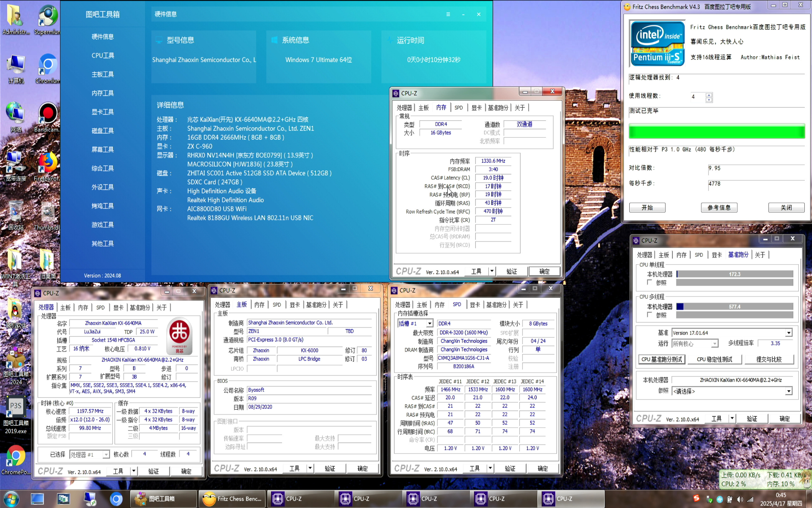Click the Sogou input method tray icon
This screenshot has height=508, width=812.
[697, 498]
